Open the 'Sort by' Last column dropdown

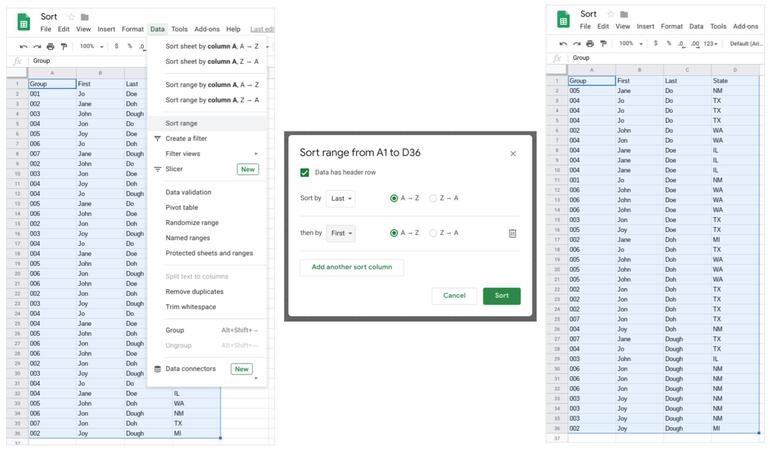point(341,198)
